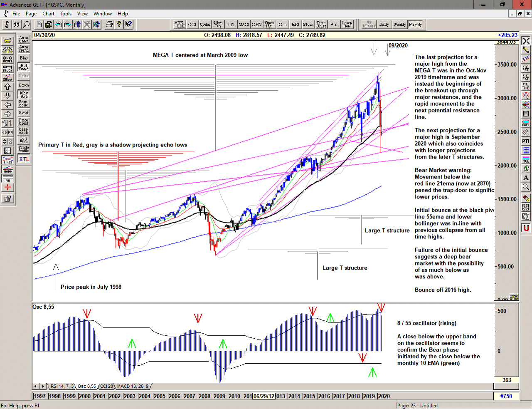532x409 pixels.
Task: Click the price scale at 2500.00
Action: click(x=507, y=132)
